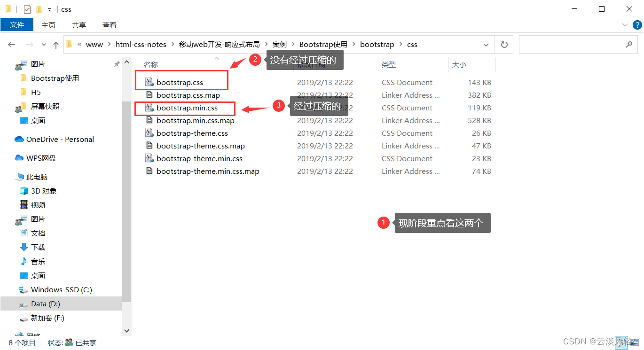Switch to the 共享 ribbon tab
This screenshot has width=644, height=350.
(79, 25)
